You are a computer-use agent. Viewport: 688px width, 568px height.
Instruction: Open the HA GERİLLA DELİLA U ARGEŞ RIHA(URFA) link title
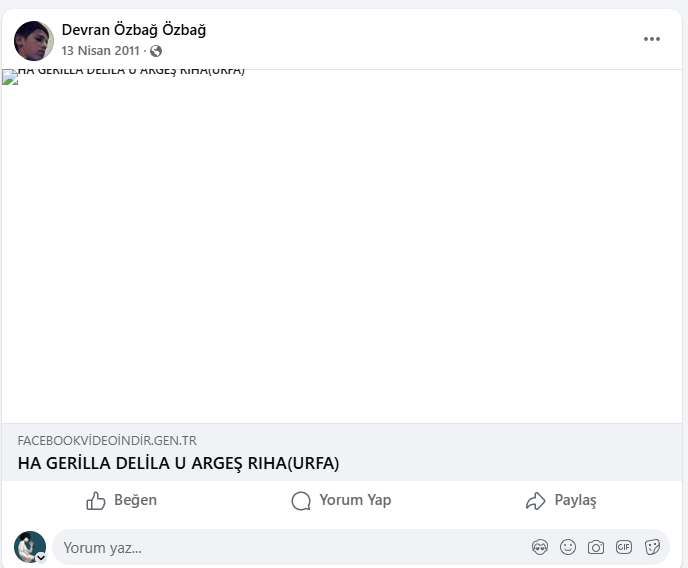point(178,463)
